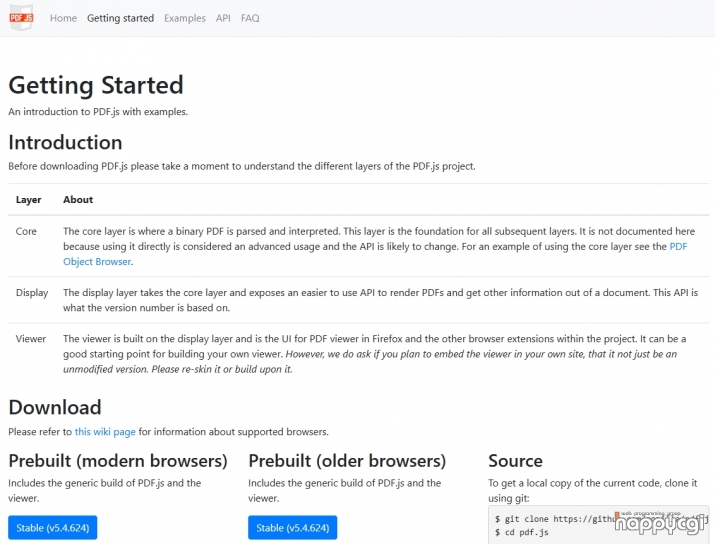Open the FAQ page

click(x=250, y=18)
